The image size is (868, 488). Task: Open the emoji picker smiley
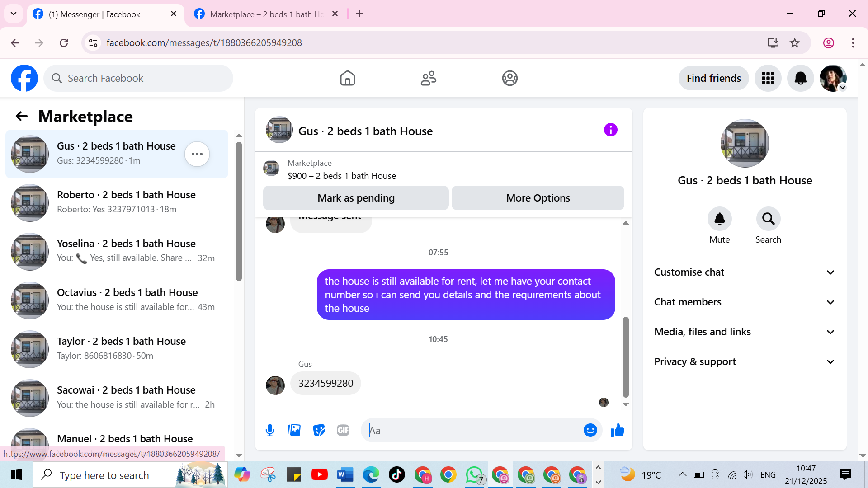point(590,431)
